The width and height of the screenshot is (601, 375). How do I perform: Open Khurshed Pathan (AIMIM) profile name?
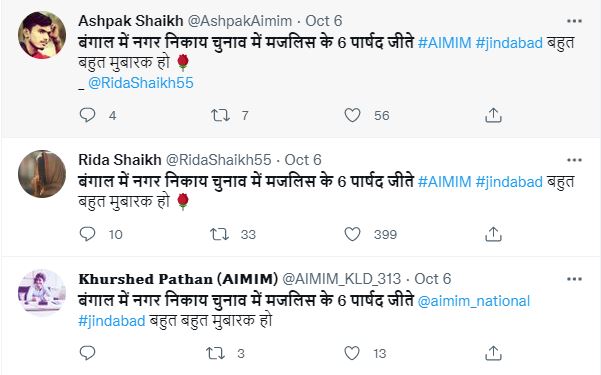[178, 279]
